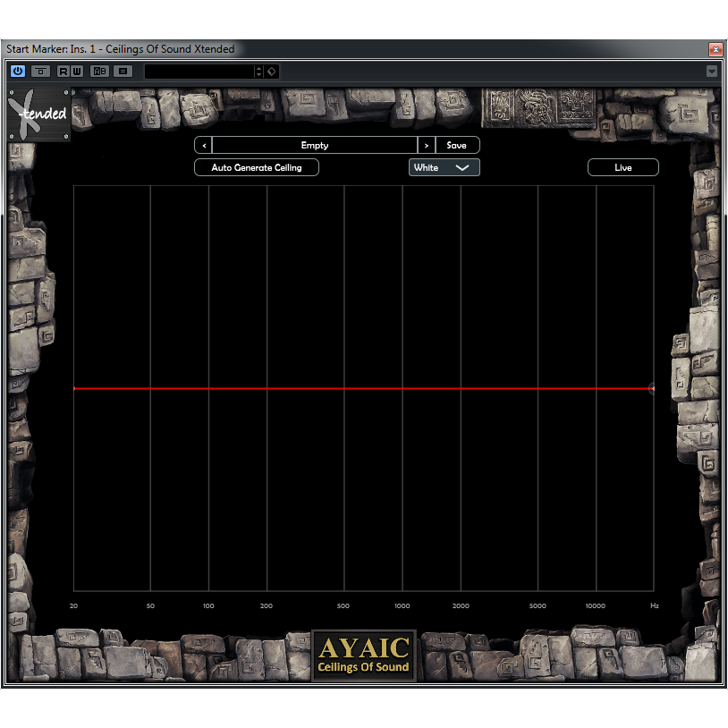Toggle Live mode on
Screen dimensions: 728x728
point(622,167)
